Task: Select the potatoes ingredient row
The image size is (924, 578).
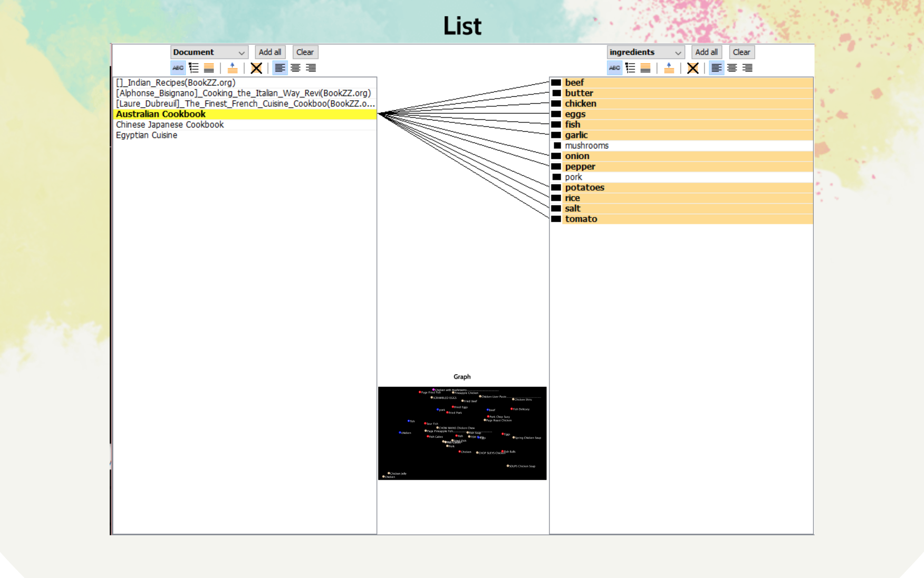Action: (x=681, y=188)
